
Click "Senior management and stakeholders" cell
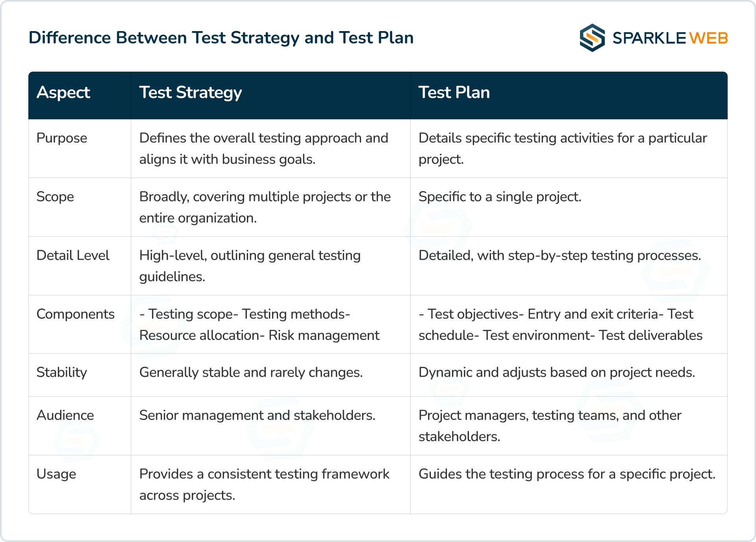(x=257, y=415)
